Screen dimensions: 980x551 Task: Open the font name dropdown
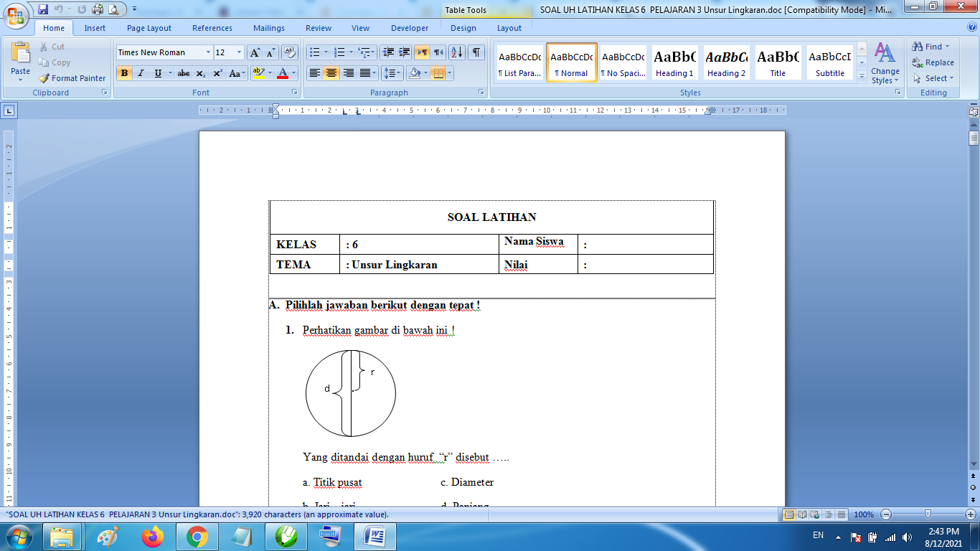(208, 52)
